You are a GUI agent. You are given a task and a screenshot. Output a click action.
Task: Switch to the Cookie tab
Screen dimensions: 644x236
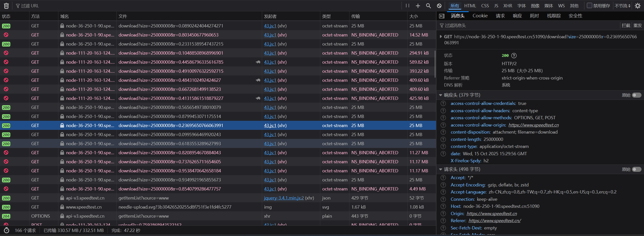(x=480, y=16)
